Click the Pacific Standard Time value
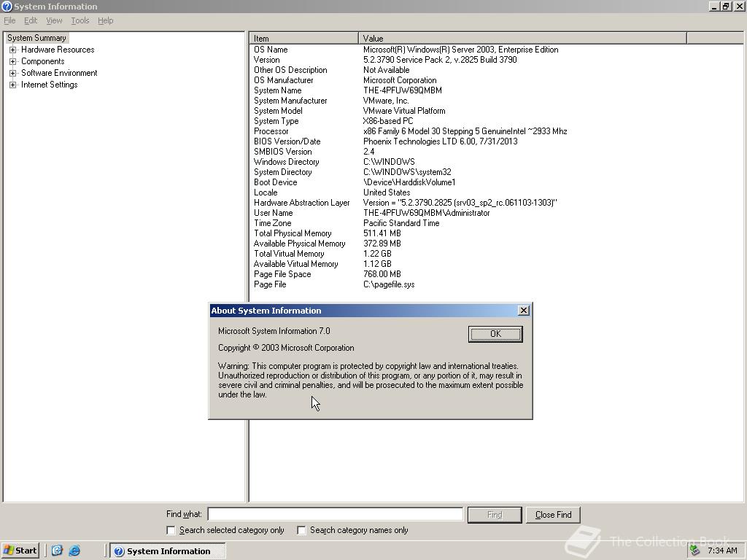 401,223
